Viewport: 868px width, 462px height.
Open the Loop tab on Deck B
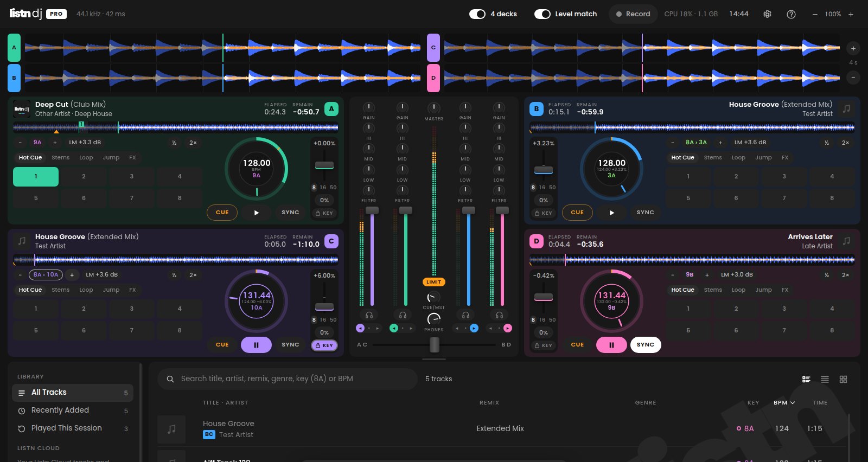pyautogui.click(x=738, y=158)
